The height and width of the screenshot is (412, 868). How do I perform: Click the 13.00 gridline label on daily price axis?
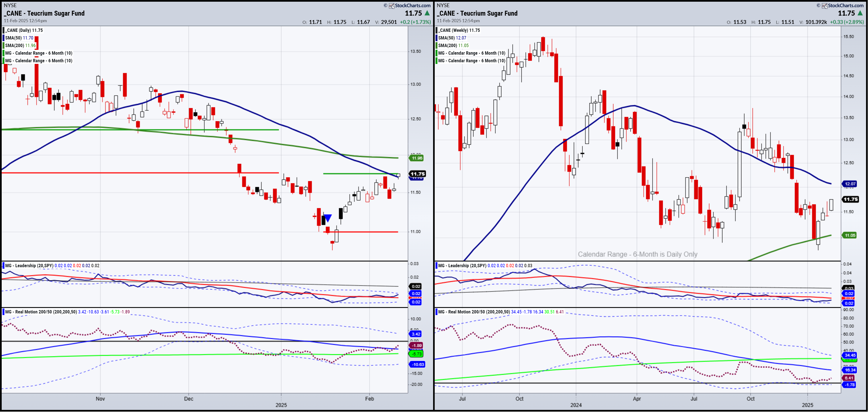[x=416, y=84]
